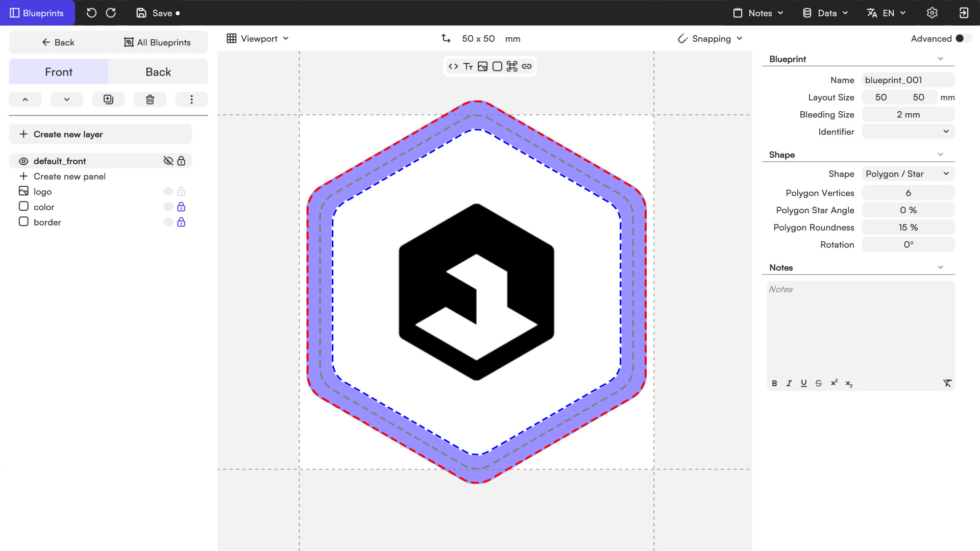The width and height of the screenshot is (980, 551).
Task: Collapse the Blueprint section
Action: pos(940,59)
